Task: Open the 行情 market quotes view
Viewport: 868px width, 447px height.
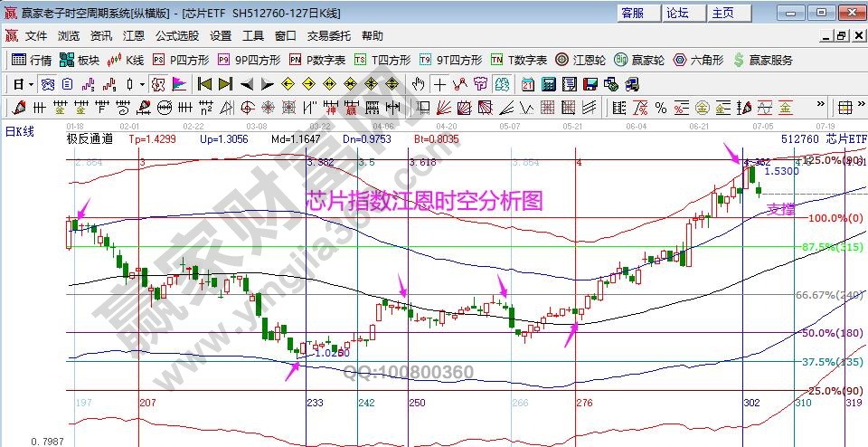Action: pyautogui.click(x=32, y=60)
